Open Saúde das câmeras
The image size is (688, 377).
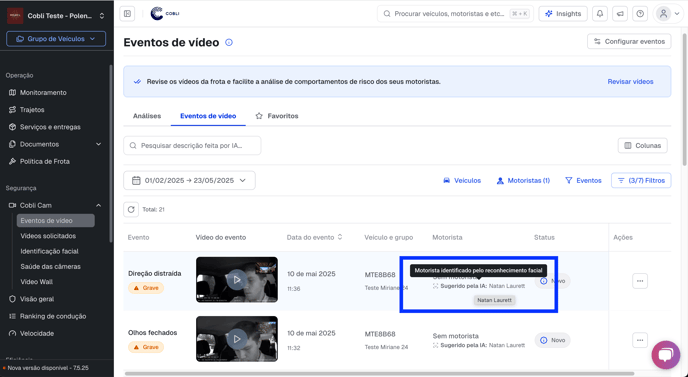point(50,266)
